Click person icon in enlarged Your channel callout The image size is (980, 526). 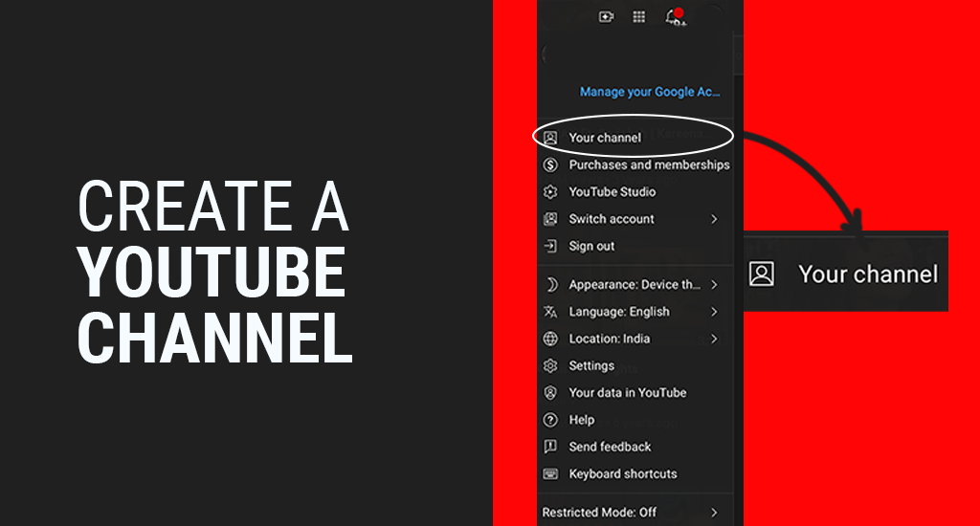tap(761, 274)
